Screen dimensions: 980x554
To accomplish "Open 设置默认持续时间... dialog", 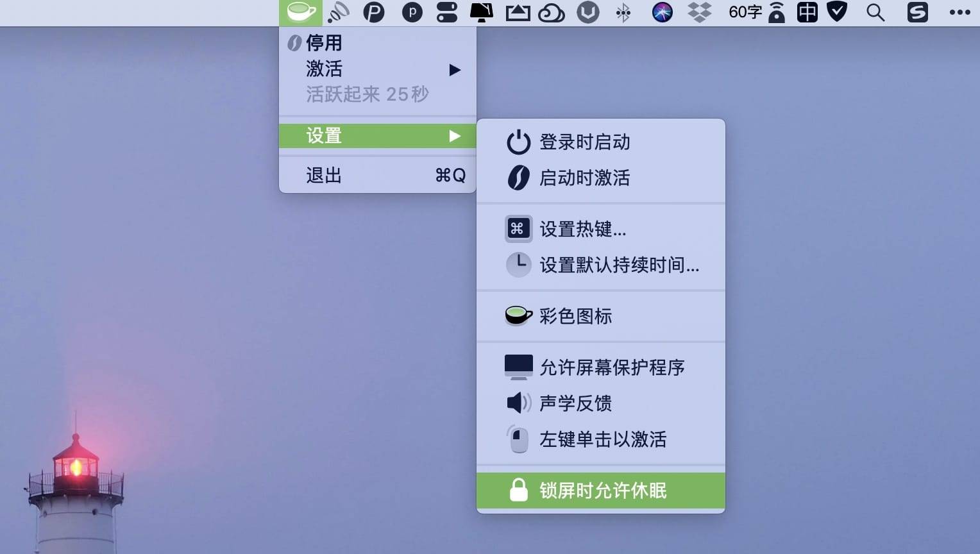I will pos(619,265).
